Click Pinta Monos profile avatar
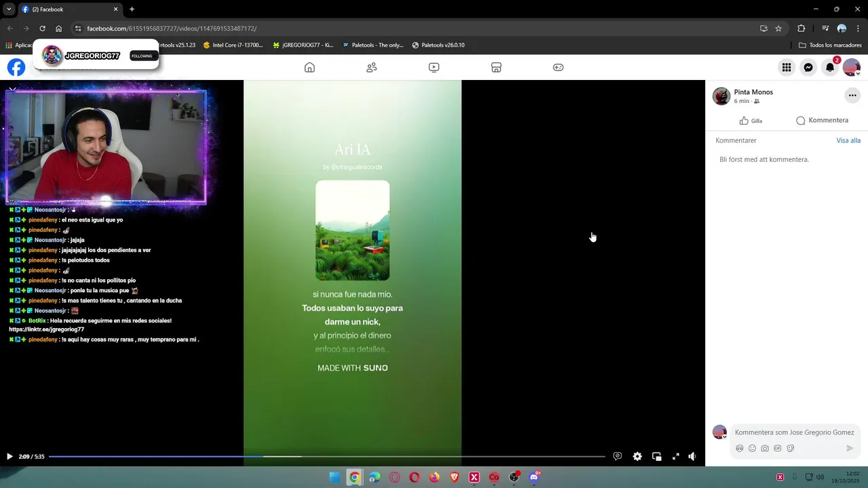This screenshot has width=868, height=488. [722, 96]
